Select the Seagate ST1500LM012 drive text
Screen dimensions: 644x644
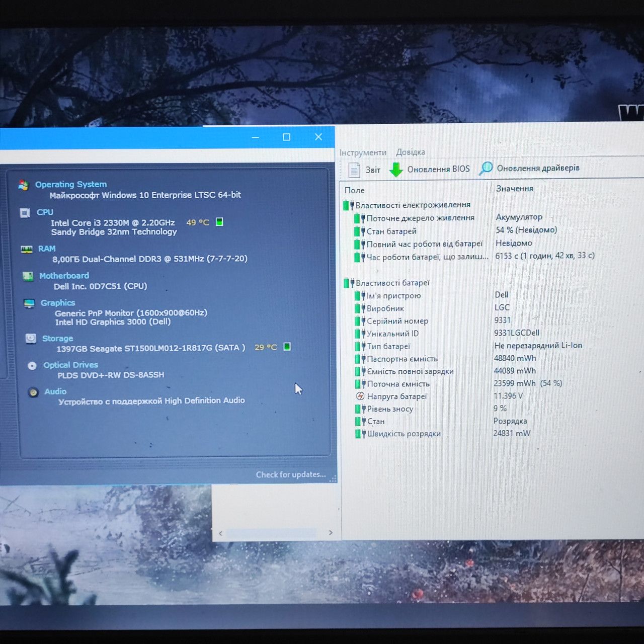point(151,348)
